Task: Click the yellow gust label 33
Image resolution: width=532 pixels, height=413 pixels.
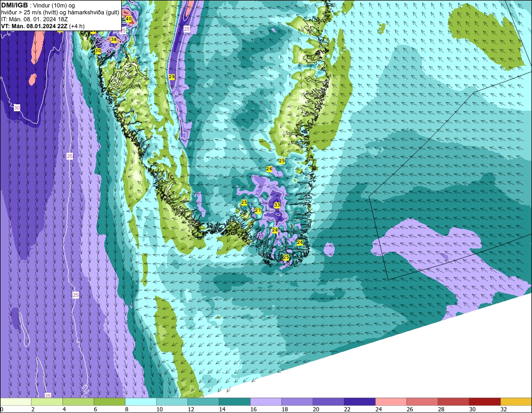Action: tap(277, 205)
